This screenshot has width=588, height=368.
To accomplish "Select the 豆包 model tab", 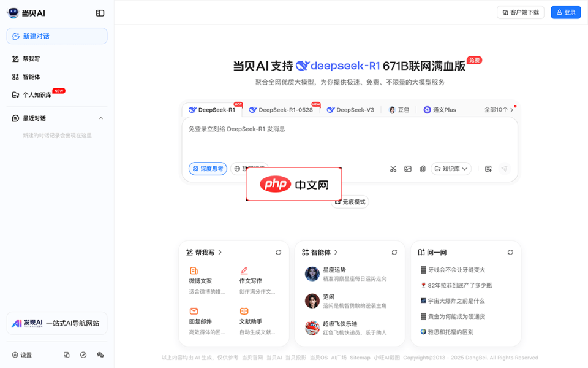I will [399, 110].
